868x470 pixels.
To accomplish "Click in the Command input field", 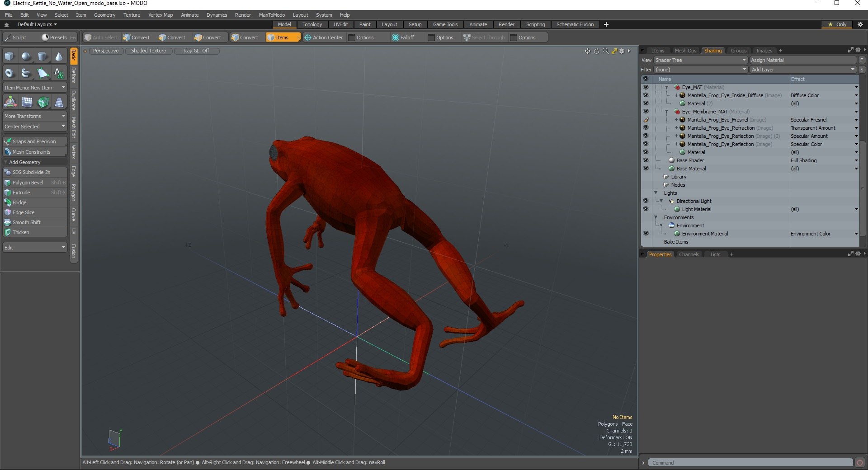I will 750,463.
